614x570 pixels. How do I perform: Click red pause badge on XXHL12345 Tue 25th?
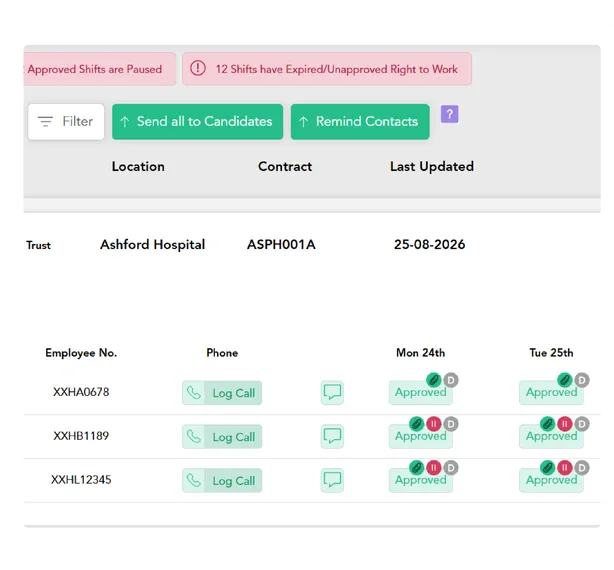[x=565, y=467]
